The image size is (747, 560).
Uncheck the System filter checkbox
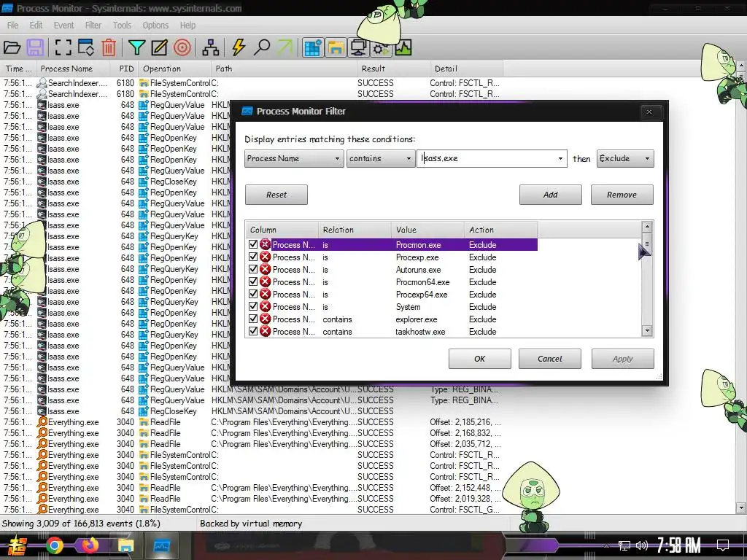253,306
